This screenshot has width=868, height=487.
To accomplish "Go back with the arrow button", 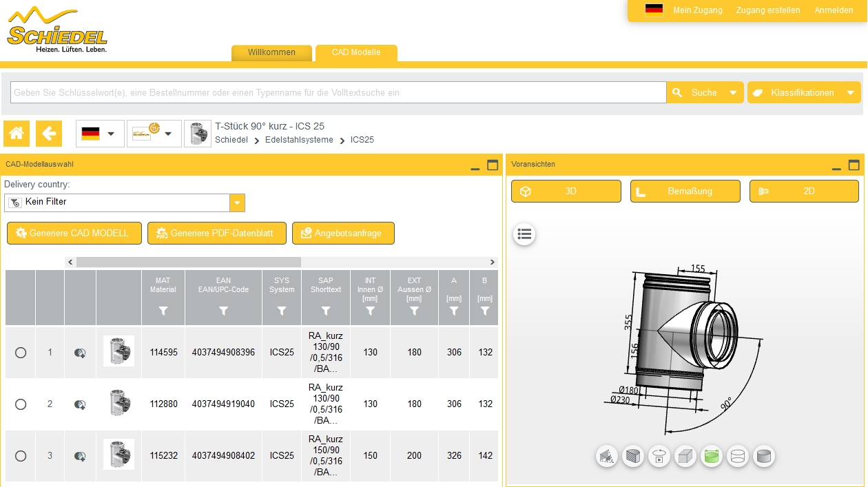I will 49,134.
